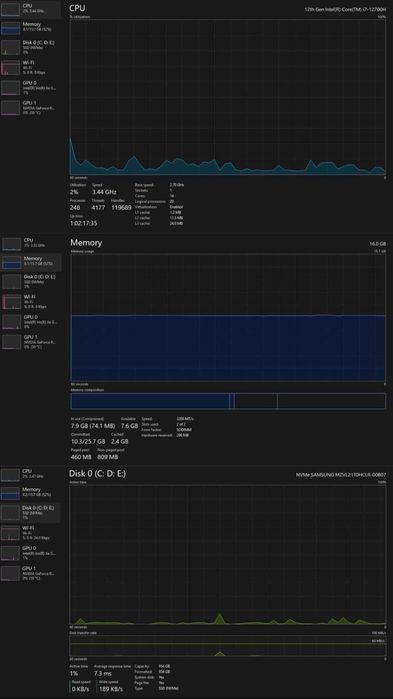Click the large Memory heading
Image resolution: width=393 pixels, height=699 pixels.
(86, 243)
